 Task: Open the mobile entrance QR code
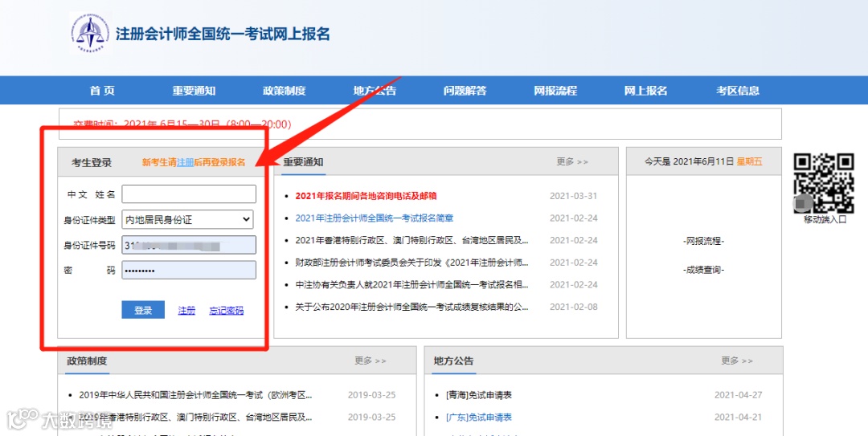pos(825,183)
